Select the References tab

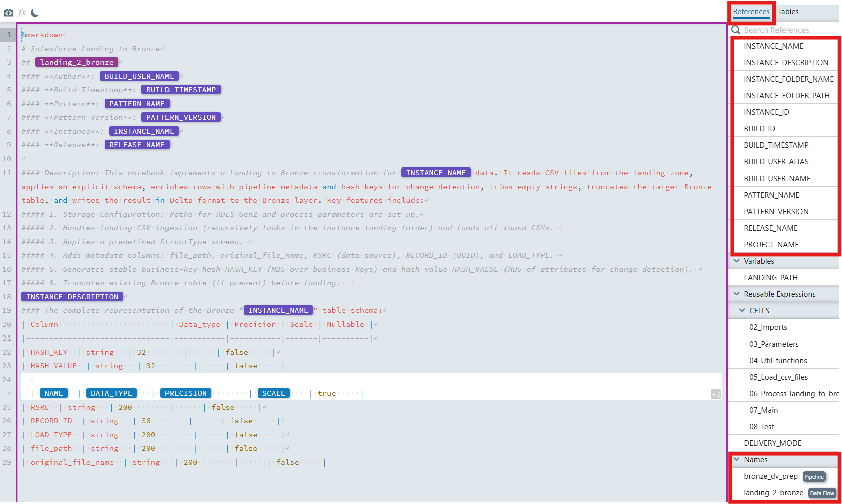(751, 12)
